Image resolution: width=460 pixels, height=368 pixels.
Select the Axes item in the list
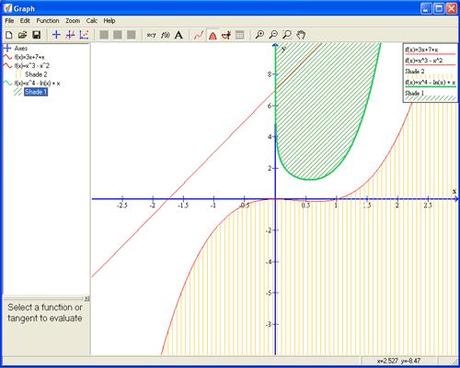(x=21, y=48)
